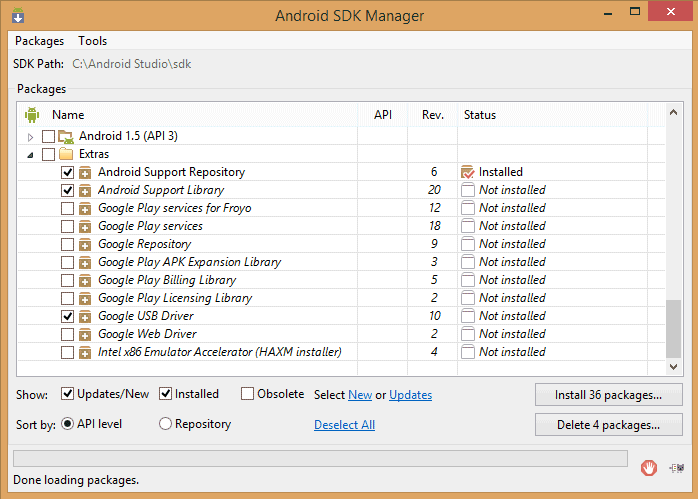Screen dimensions: 698x499
Task: Click the Android robot header icon
Action: tap(32, 115)
